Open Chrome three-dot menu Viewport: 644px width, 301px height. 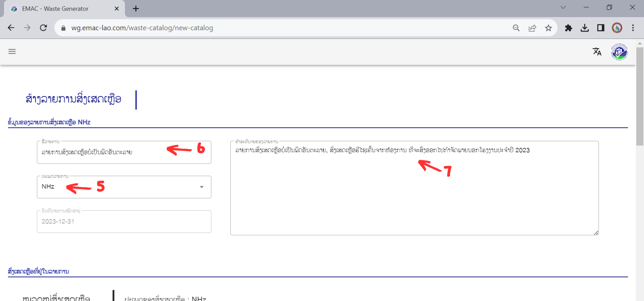633,28
